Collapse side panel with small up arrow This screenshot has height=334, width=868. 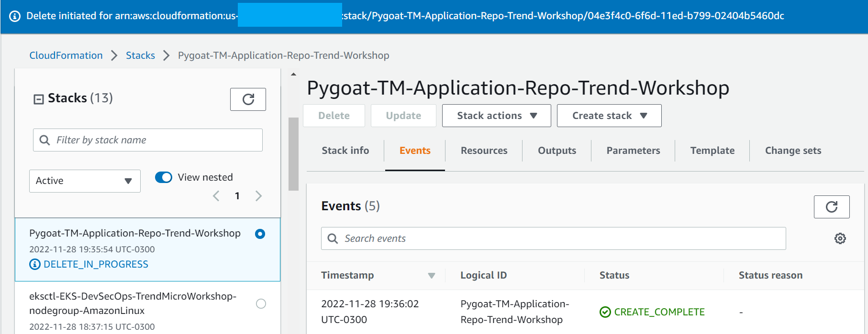pos(293,74)
